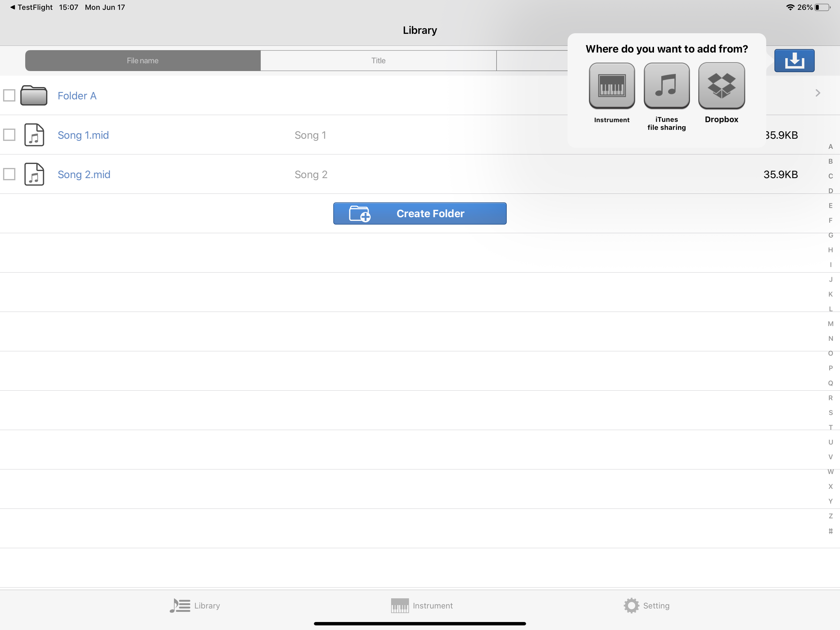Open the Setting bottom tab
The height and width of the screenshot is (630, 840).
click(646, 605)
